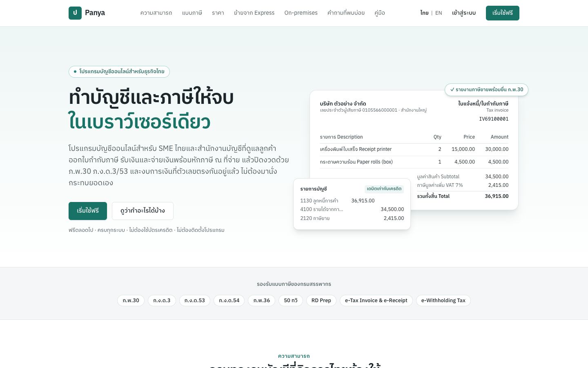The height and width of the screenshot is (368, 588).
Task: Open the แบบภาษี nav menu item
Action: click(x=192, y=13)
